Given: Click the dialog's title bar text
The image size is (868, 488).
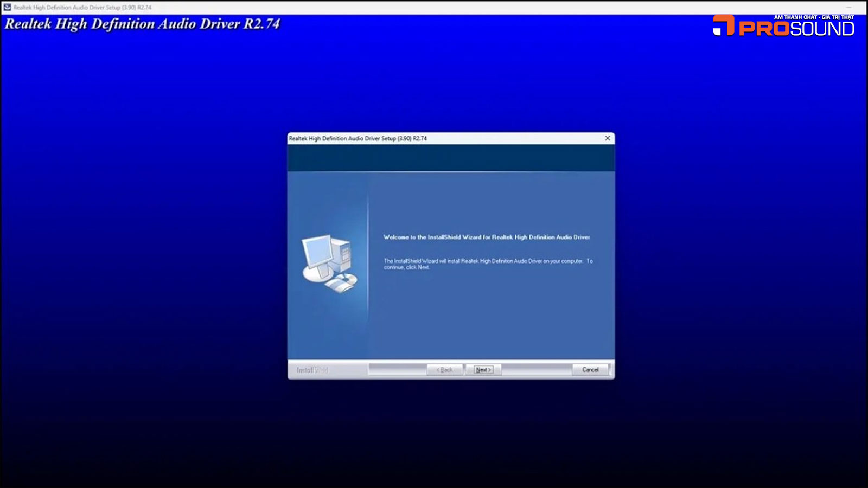Looking at the screenshot, I should click(x=358, y=138).
